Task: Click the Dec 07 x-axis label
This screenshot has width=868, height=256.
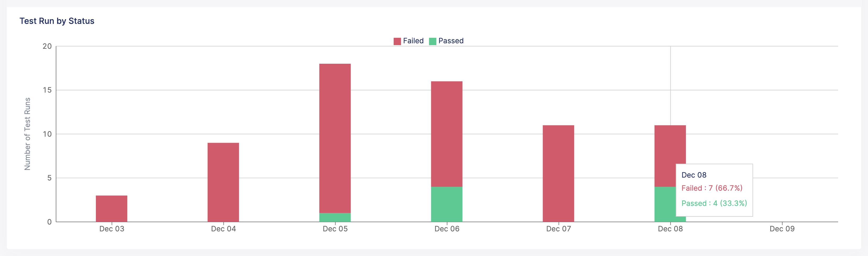Action: [x=558, y=229]
